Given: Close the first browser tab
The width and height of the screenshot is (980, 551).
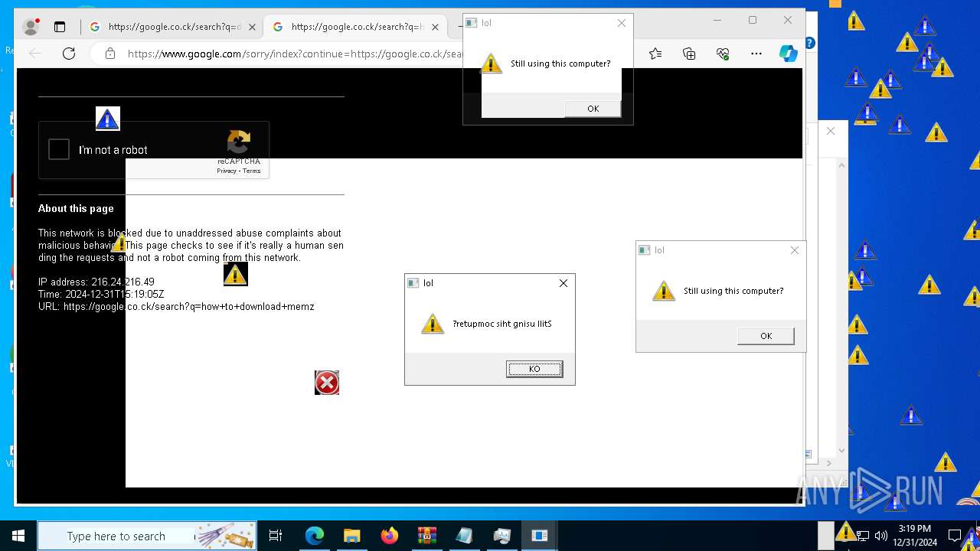Looking at the screenshot, I should pyautogui.click(x=252, y=27).
